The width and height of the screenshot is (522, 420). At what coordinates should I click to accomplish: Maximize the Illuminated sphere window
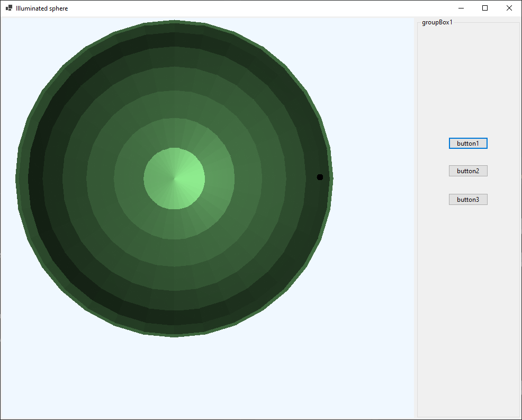485,8
